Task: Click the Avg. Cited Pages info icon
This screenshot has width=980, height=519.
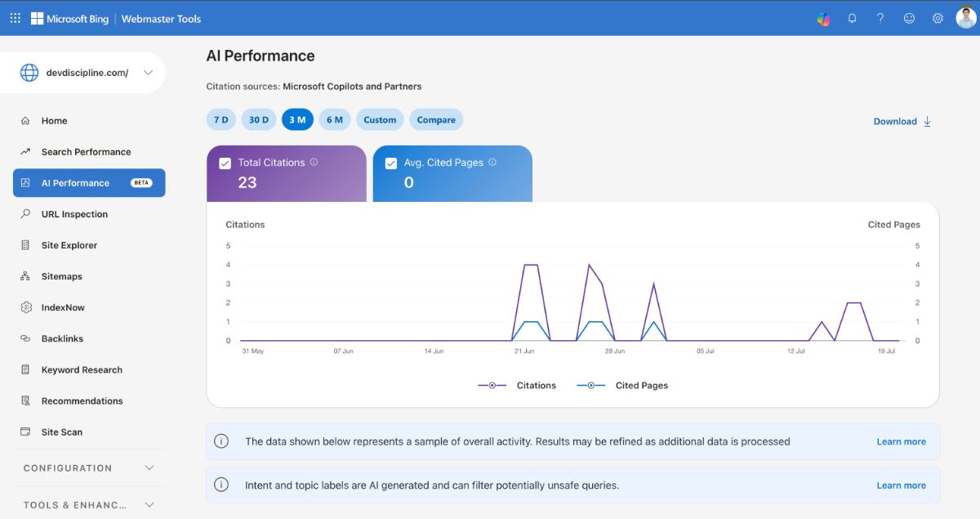Action: coord(492,162)
